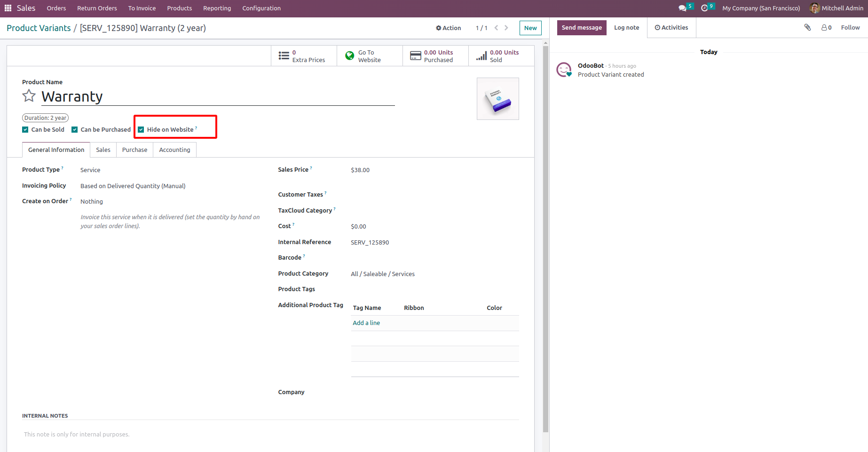Viewport: 868px width, 452px height.
Task: Open the Configuration menu
Action: [261, 8]
